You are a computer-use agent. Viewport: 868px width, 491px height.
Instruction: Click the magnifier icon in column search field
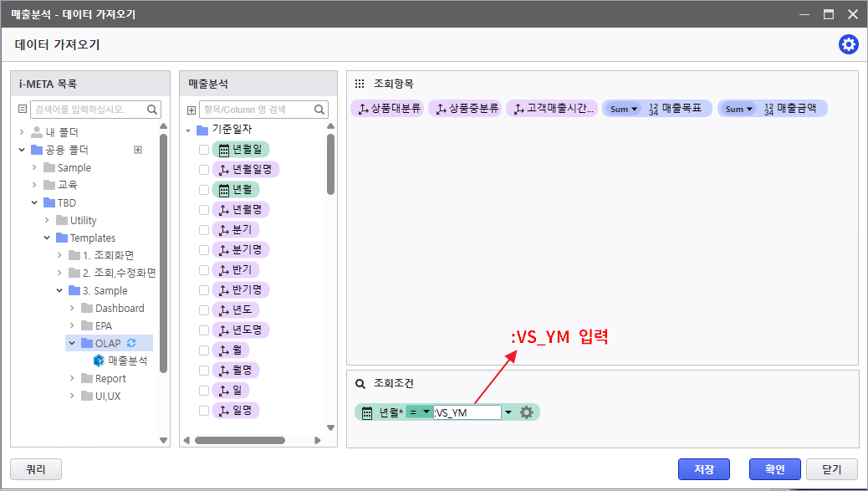320,110
